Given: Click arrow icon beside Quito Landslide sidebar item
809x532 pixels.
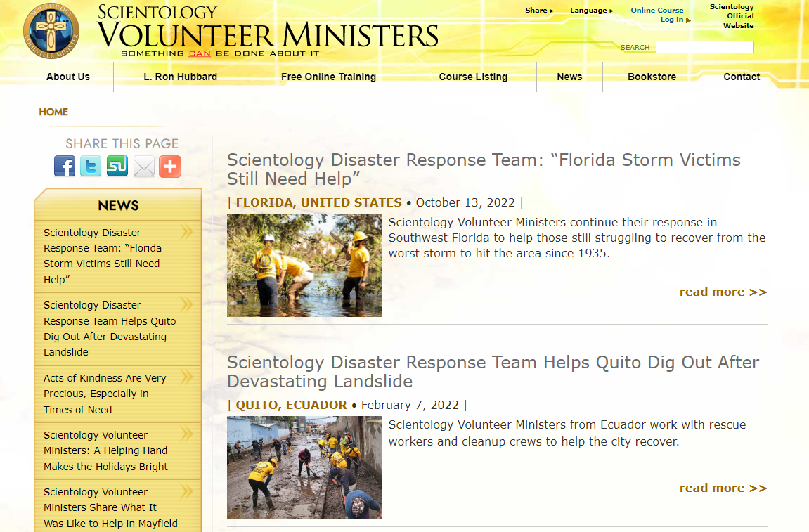Looking at the screenshot, I should coord(187,304).
